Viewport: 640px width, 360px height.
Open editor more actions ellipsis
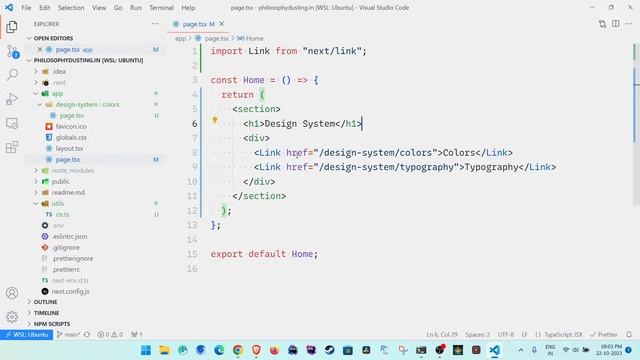(x=629, y=24)
